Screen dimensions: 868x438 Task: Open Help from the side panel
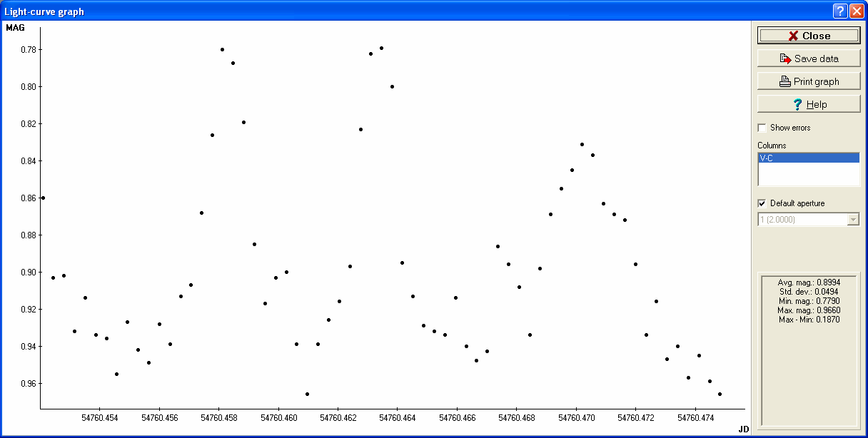[809, 104]
